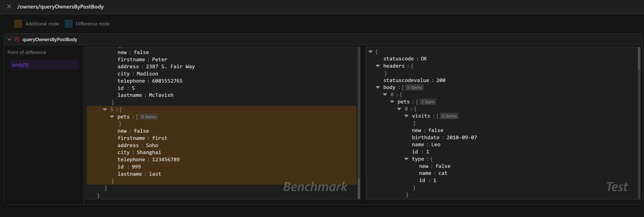This screenshot has width=644, height=217.
Task: Click 'statuscodevalue : 200' line
Action: [414, 80]
